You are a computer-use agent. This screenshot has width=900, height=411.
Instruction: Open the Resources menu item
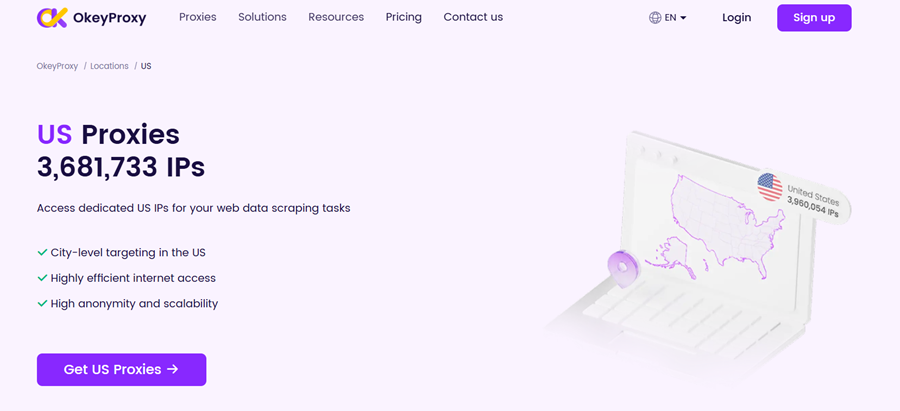coord(336,17)
